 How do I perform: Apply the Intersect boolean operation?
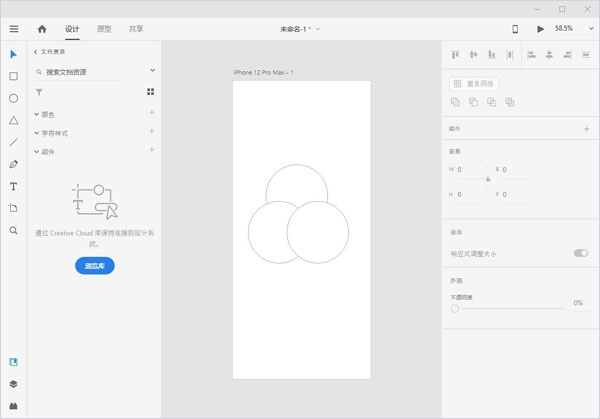tap(491, 102)
